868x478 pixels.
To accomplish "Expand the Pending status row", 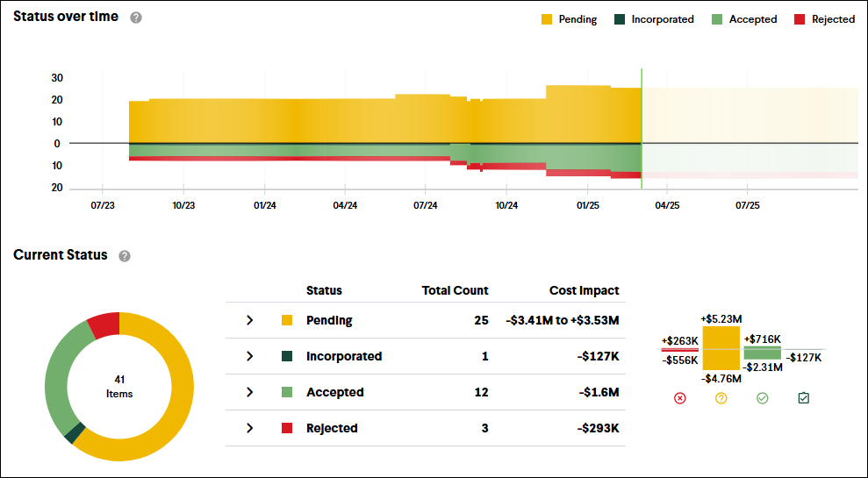I will (249, 321).
